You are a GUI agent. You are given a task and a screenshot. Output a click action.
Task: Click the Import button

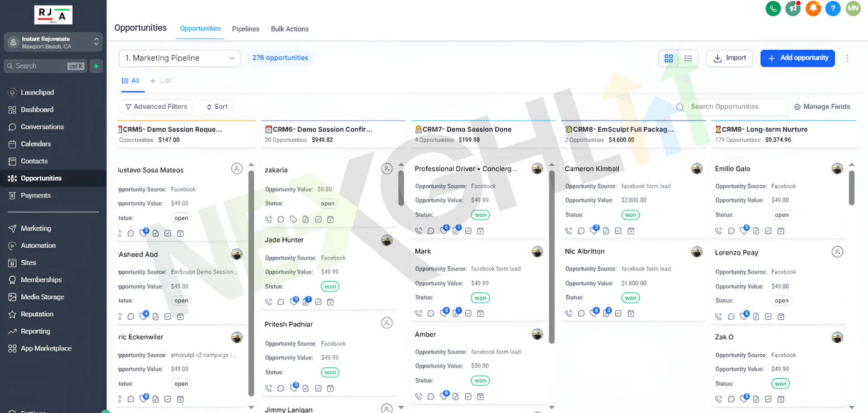(729, 58)
